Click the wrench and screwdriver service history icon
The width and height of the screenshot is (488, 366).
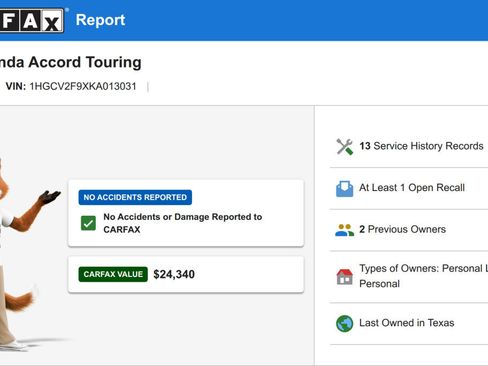pos(344,147)
